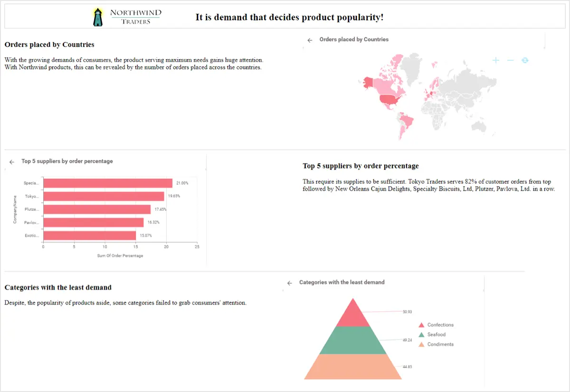Screen dimensions: 570x392
Task: Click the Exotic... bar showing 15.07%
Action: [89, 235]
